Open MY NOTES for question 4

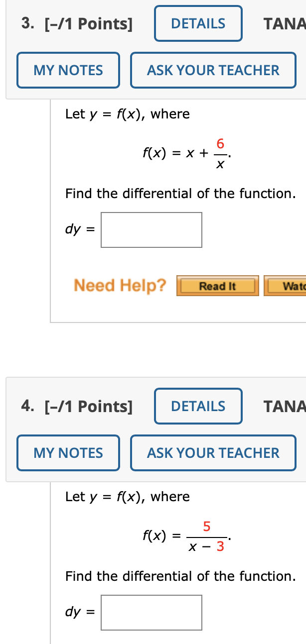tap(68, 452)
